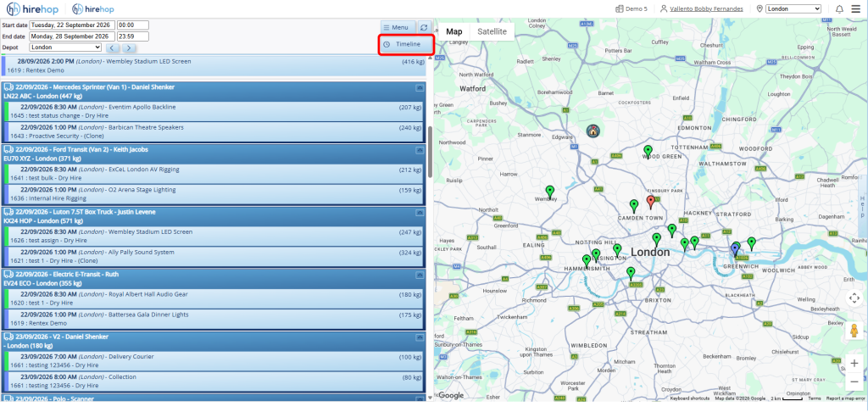868x412 pixels.
Task: Open the location dropdown in the top bar
Action: pyautogui.click(x=793, y=8)
